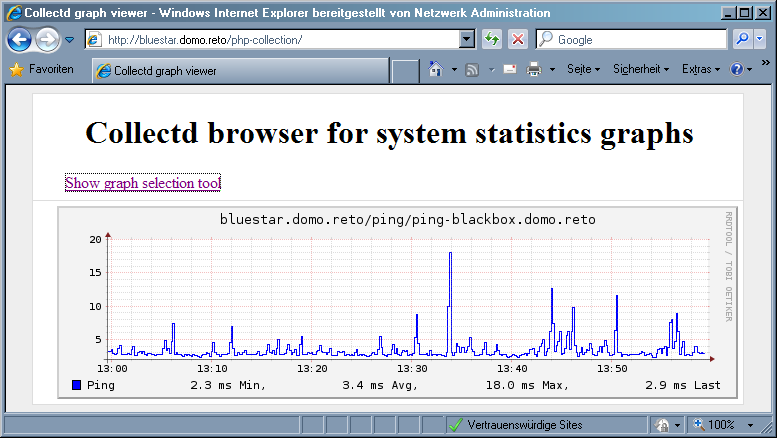Viewport: 777px width, 438px height.
Task: Click the magnifier search button
Action: 742,40
